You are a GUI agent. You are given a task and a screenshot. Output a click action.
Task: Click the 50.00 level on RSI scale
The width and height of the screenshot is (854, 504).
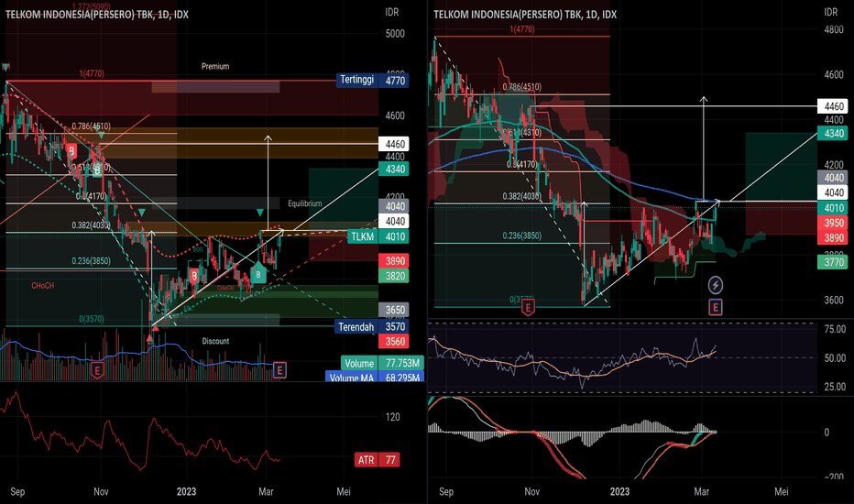(x=835, y=358)
